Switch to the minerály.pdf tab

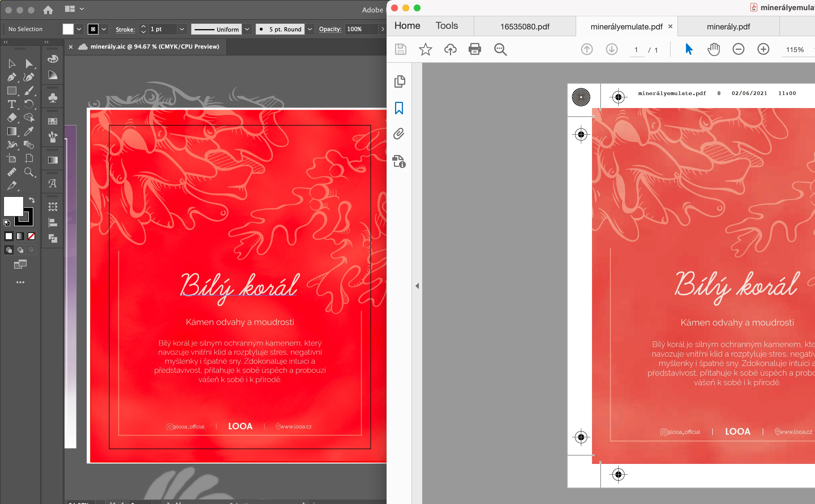(728, 27)
